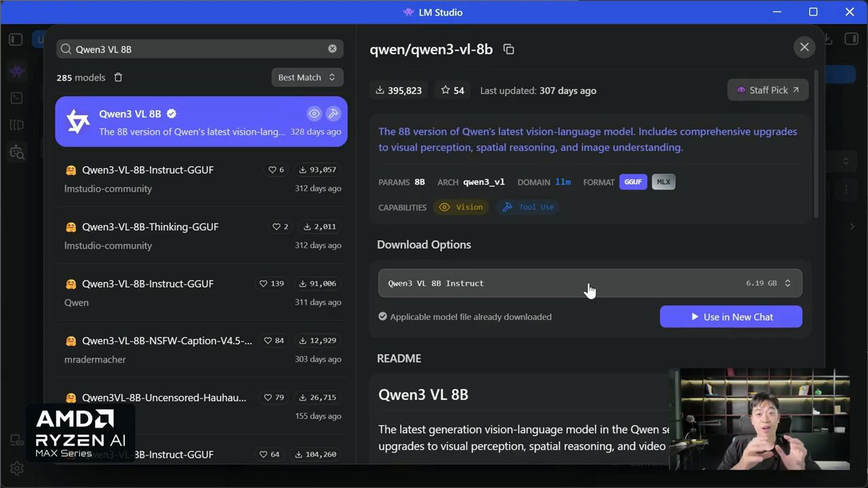
Task: Select Qwen3-VL-8B-Instruct-GGUF result by Qwen
Action: 201,292
